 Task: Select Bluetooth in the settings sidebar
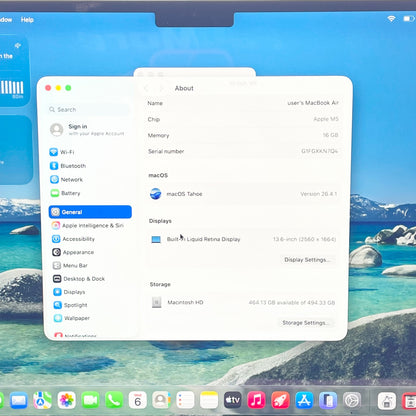68,166
